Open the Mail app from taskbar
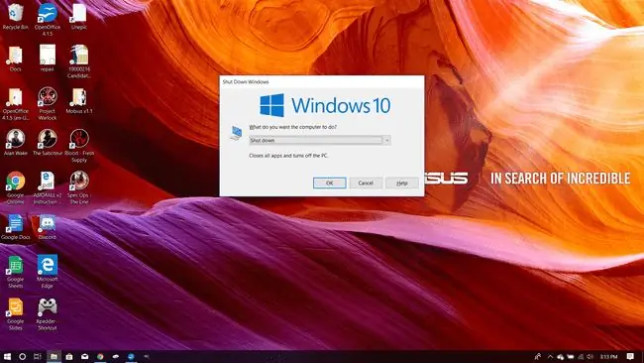The height and width of the screenshot is (363, 644). [x=84, y=356]
